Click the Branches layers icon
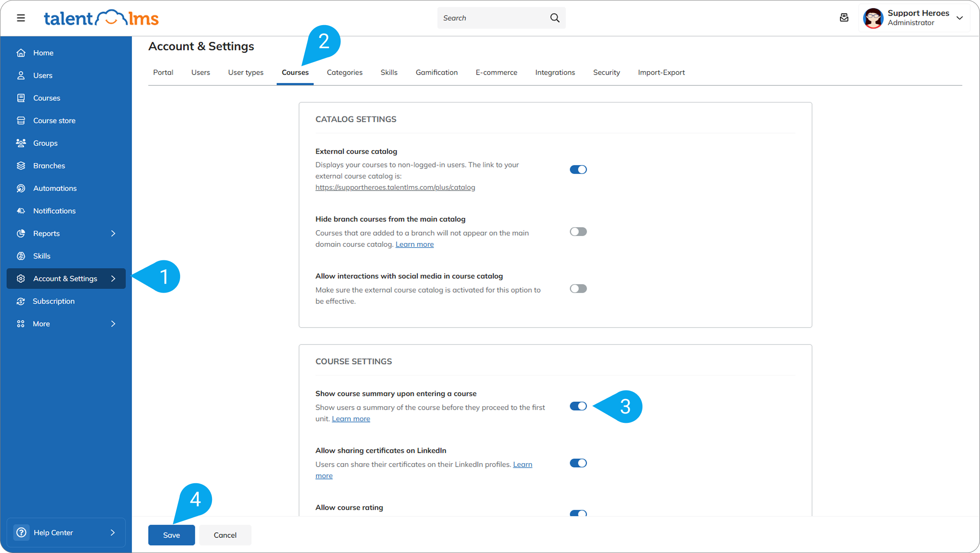The height and width of the screenshot is (553, 980). tap(21, 165)
